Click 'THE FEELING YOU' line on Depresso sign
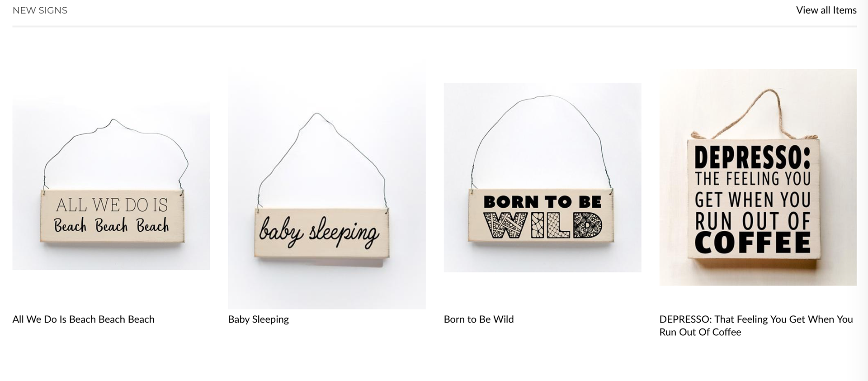Image resolution: width=868 pixels, height=381 pixels. pos(753,179)
